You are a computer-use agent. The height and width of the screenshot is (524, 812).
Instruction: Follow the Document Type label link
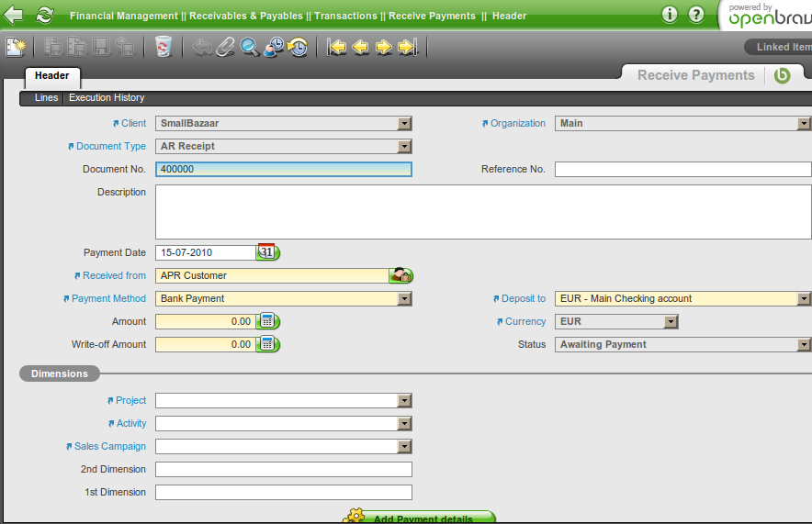(111, 147)
